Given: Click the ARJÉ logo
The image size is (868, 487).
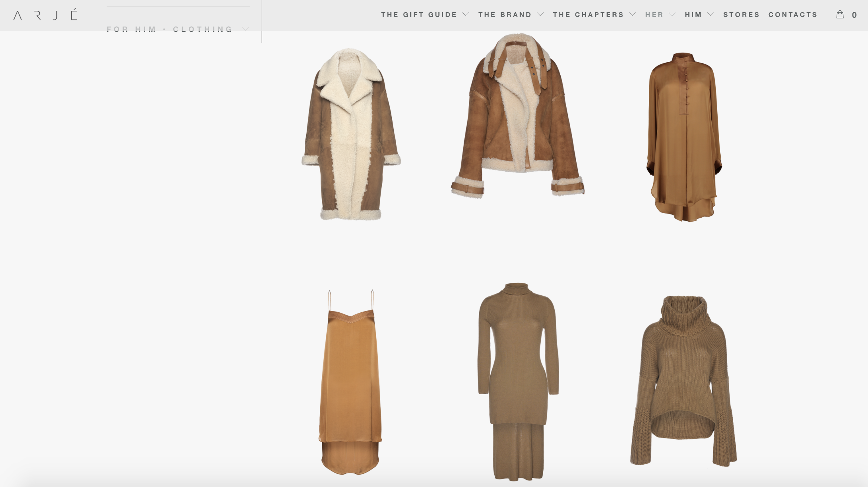Looking at the screenshot, I should pos(45,15).
